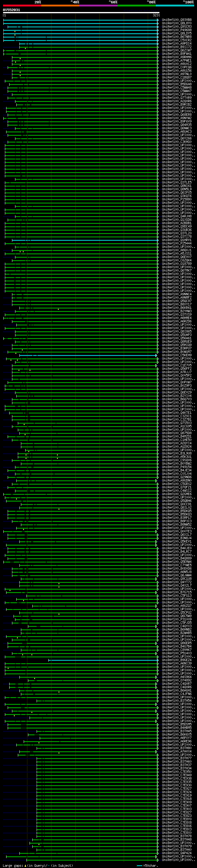Click the UniRef100_Q6Y266 label
Image resolution: width=197 pixels, height=868 pixels.
pos(177,139)
